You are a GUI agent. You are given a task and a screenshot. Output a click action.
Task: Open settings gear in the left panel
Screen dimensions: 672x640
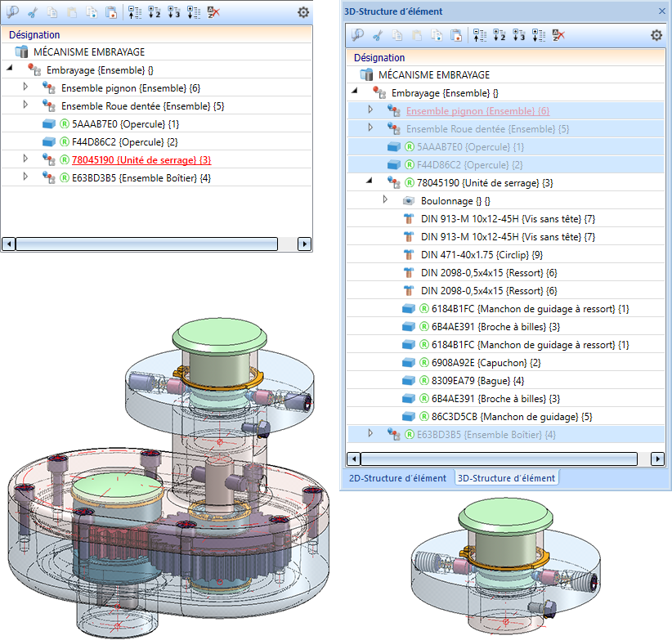click(x=303, y=12)
